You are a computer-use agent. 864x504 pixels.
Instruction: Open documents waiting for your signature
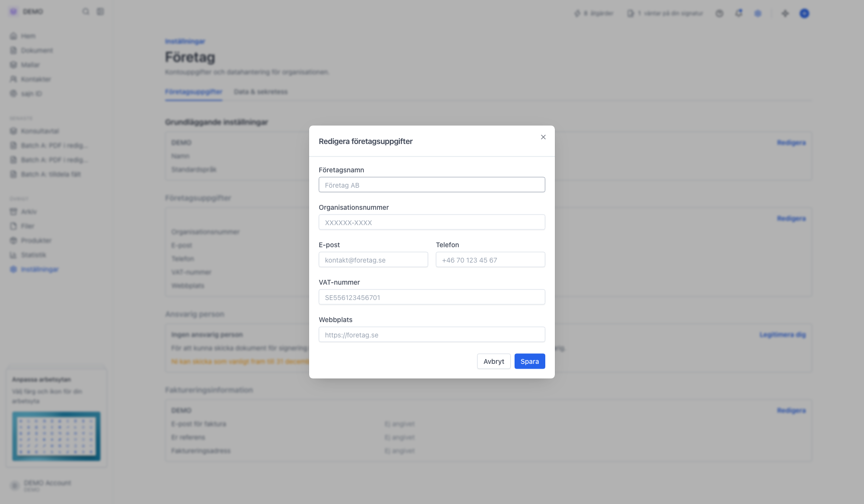(665, 13)
